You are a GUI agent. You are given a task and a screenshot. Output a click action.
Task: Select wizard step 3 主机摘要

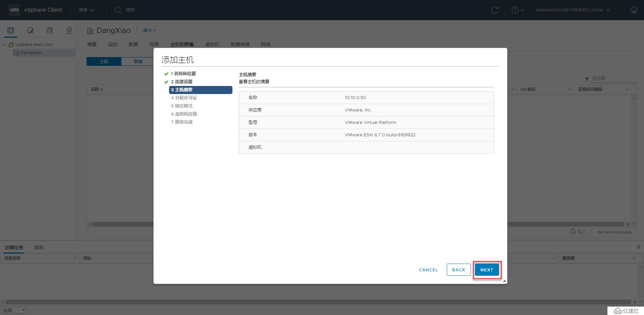[201, 90]
